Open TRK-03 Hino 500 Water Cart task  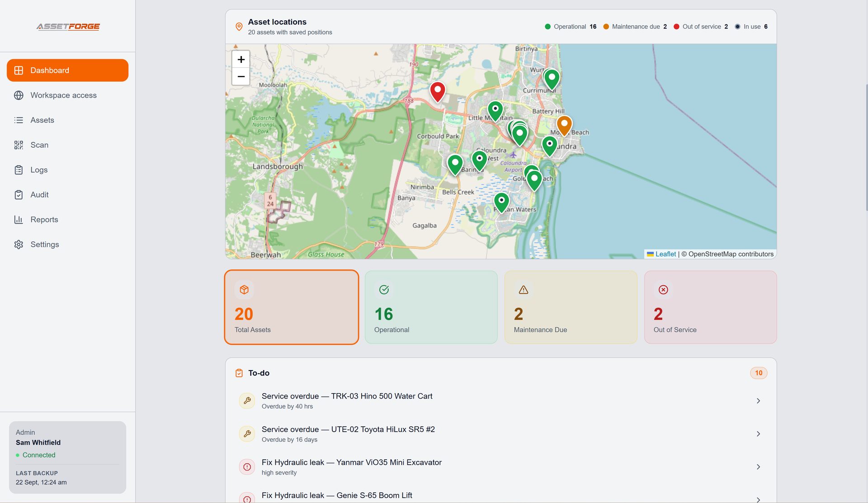pos(500,401)
